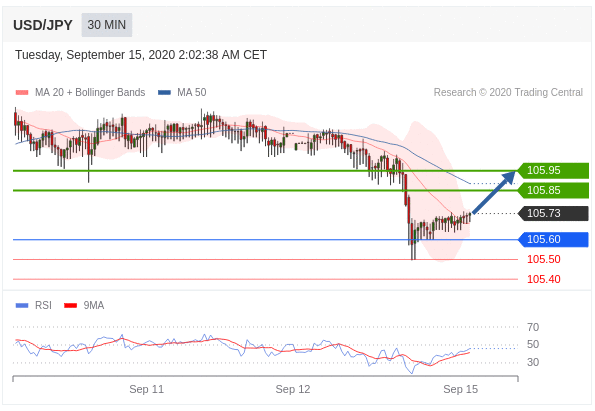Select the 105.95 green resistance tag
Viewport: 595px width, 411px height.
coord(553,170)
